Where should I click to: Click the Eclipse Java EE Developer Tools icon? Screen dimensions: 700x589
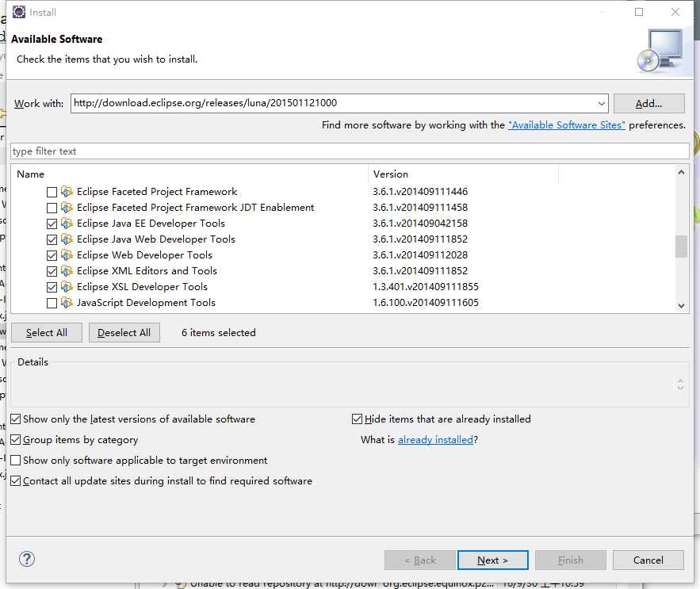click(x=67, y=224)
